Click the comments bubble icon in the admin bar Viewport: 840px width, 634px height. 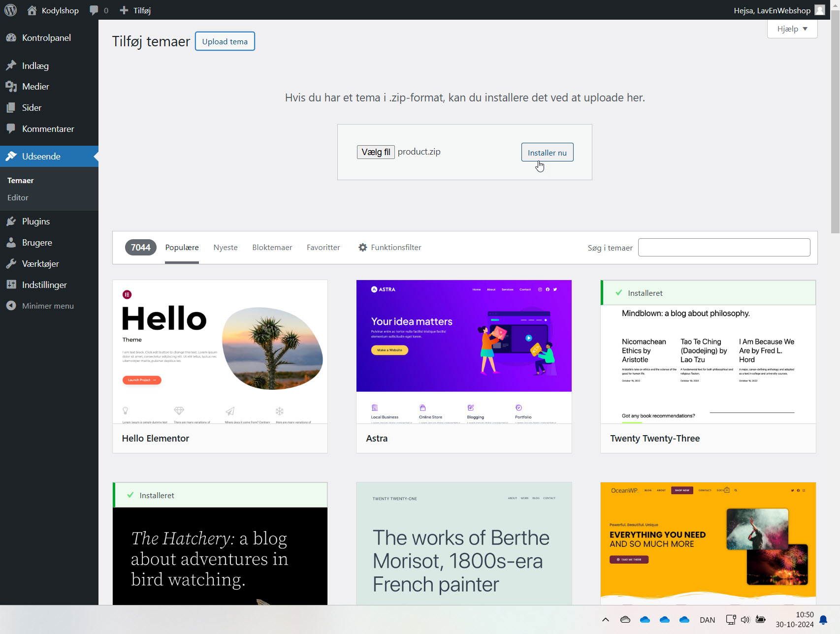pos(94,10)
